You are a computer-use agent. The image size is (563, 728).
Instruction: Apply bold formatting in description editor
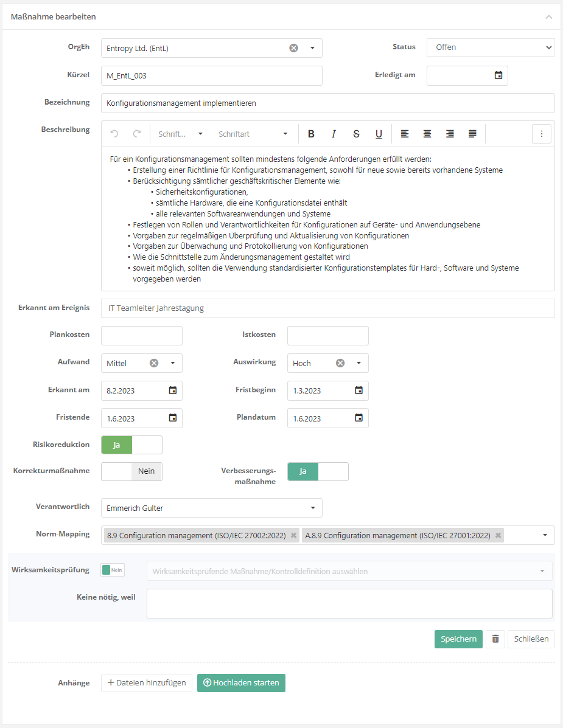[x=311, y=134]
